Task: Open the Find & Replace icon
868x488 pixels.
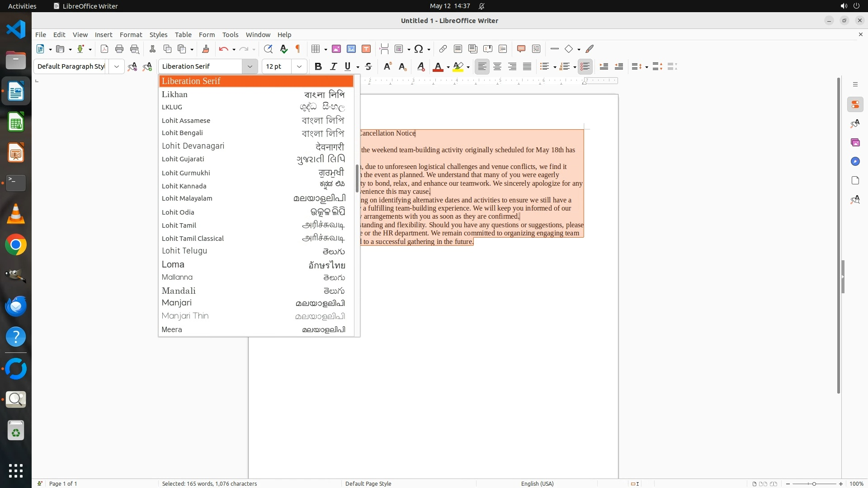Action: tap(268, 49)
